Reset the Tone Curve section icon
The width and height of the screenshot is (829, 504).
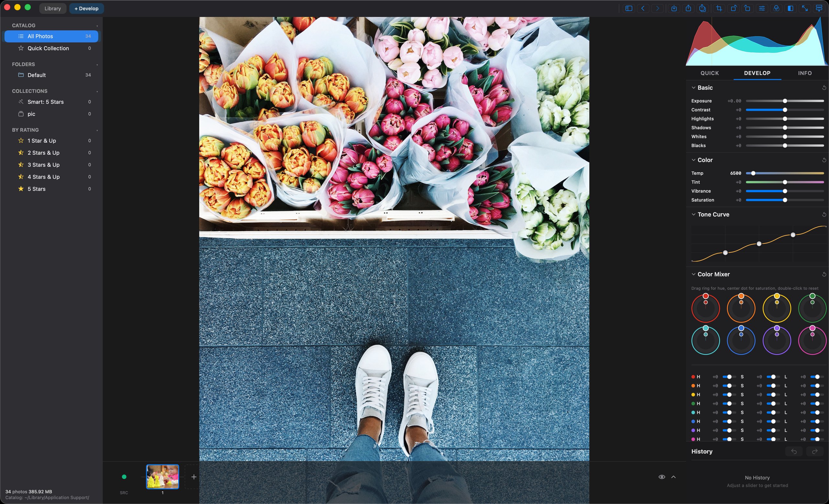(824, 215)
